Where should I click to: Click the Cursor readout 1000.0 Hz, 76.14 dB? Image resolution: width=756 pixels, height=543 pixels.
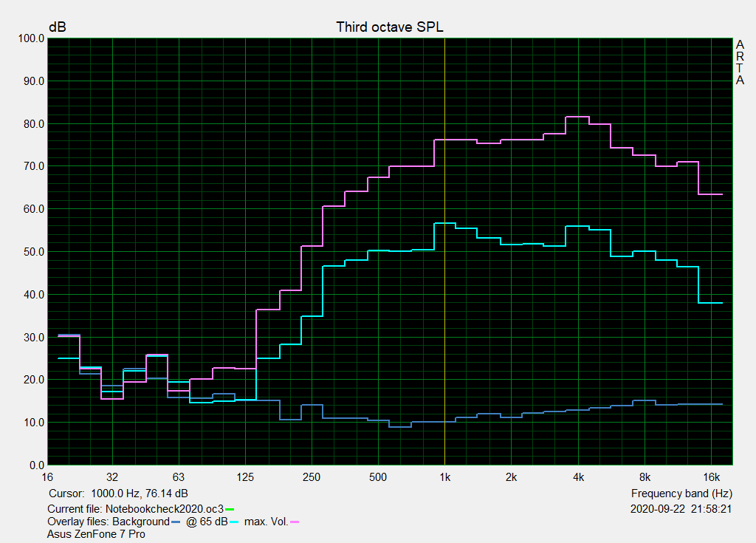[118, 493]
